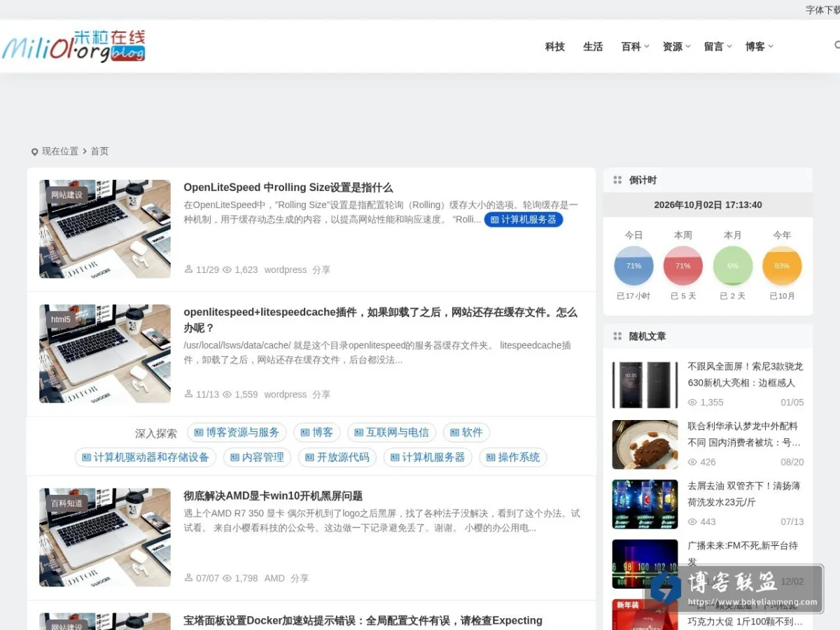Screen dimensions: 840x630
Task: Select the 软件 topic tag
Action: coord(466,433)
